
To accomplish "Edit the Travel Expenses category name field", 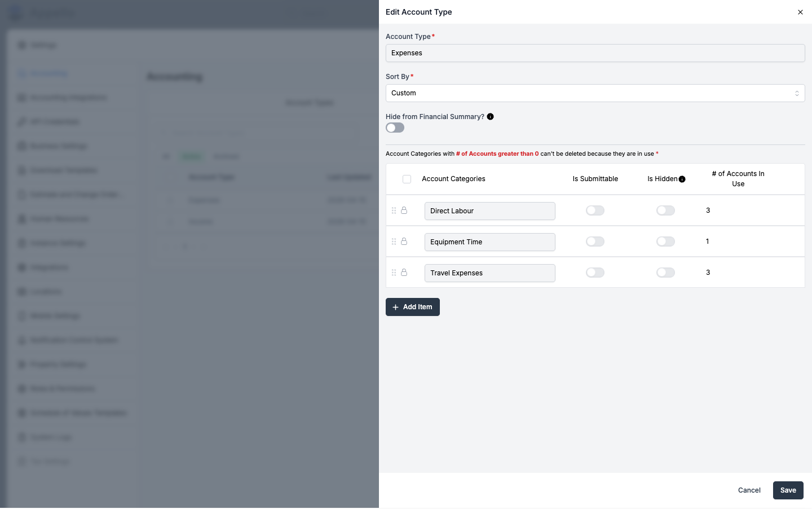I will [x=490, y=273].
